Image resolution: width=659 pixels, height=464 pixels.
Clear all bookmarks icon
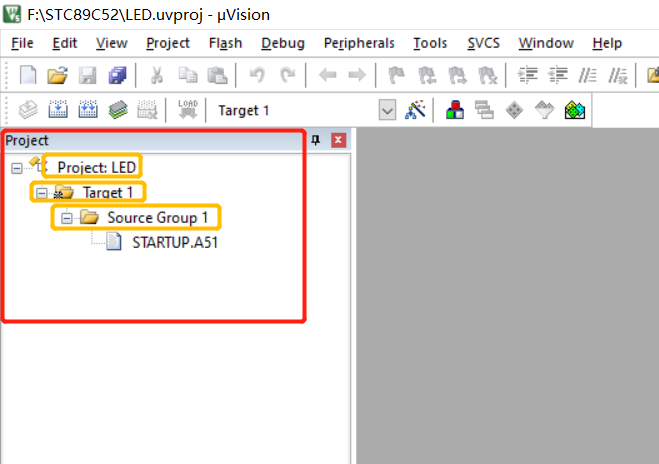488,76
